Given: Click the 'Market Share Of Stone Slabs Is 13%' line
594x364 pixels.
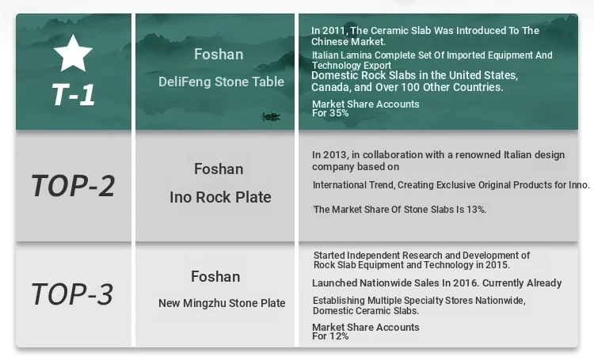Looking at the screenshot, I should click(399, 209).
